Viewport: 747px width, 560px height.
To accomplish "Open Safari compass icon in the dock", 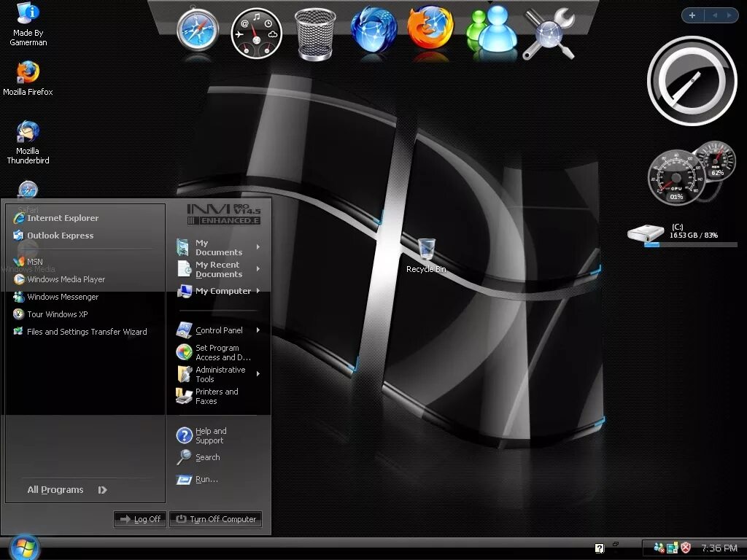I will (197, 29).
